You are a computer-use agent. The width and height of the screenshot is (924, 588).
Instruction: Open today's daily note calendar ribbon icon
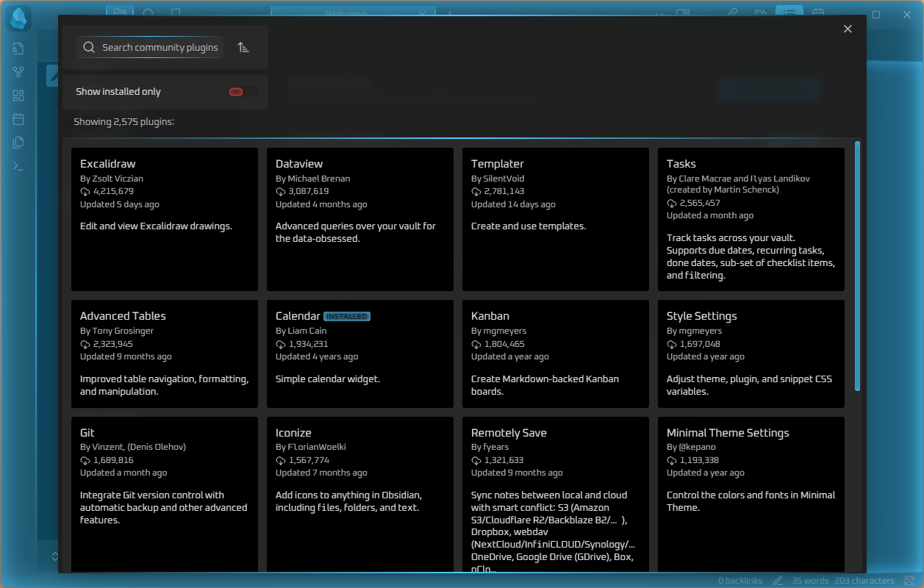tap(18, 119)
